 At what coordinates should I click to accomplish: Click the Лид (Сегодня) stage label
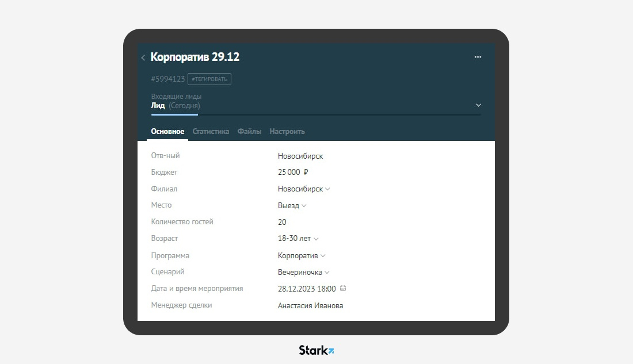click(x=176, y=106)
